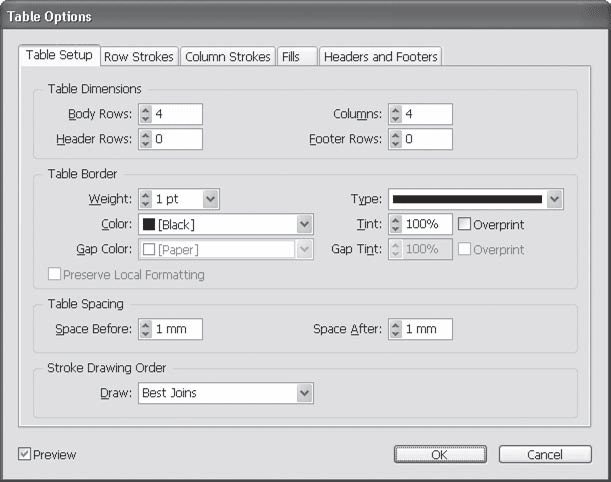
Task: Uncheck the Preview checkbox
Action: pos(24,455)
